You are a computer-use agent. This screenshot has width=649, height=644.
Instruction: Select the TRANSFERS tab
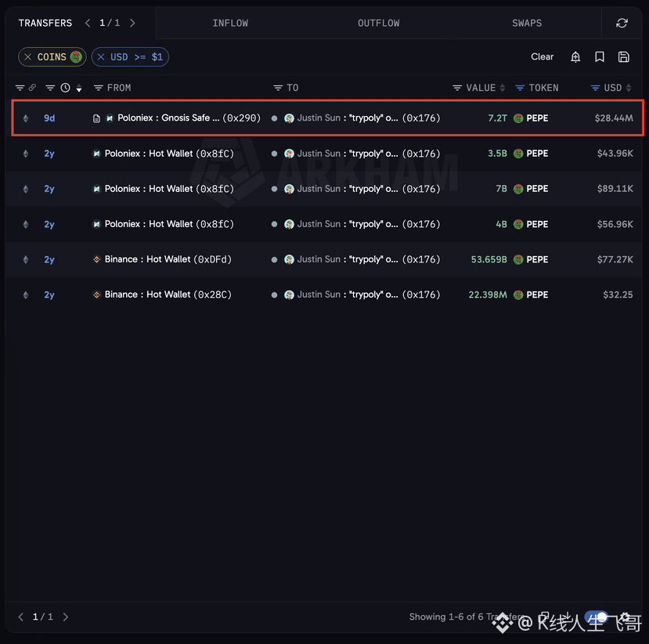[x=45, y=24]
